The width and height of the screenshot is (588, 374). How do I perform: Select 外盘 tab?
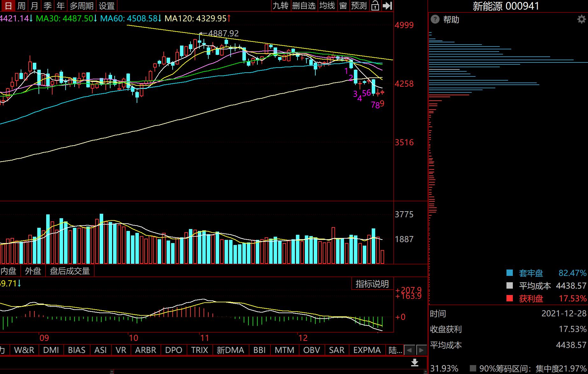pos(33,271)
